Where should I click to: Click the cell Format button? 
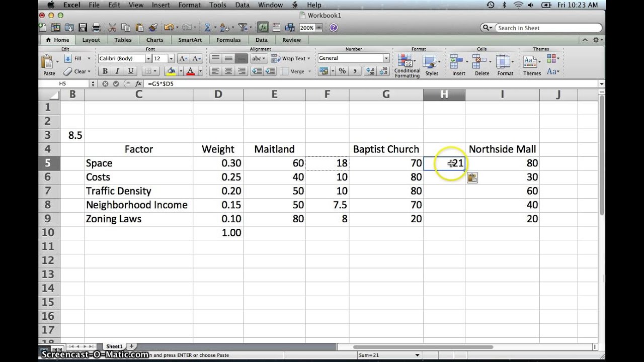[505, 65]
